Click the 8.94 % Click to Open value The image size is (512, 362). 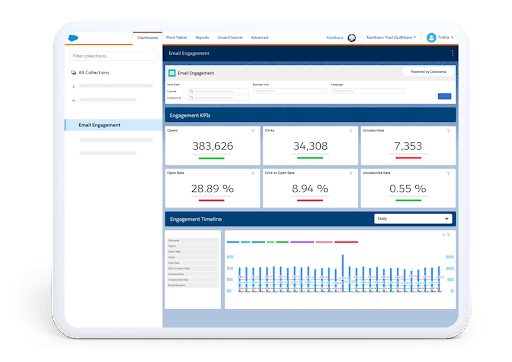(310, 189)
